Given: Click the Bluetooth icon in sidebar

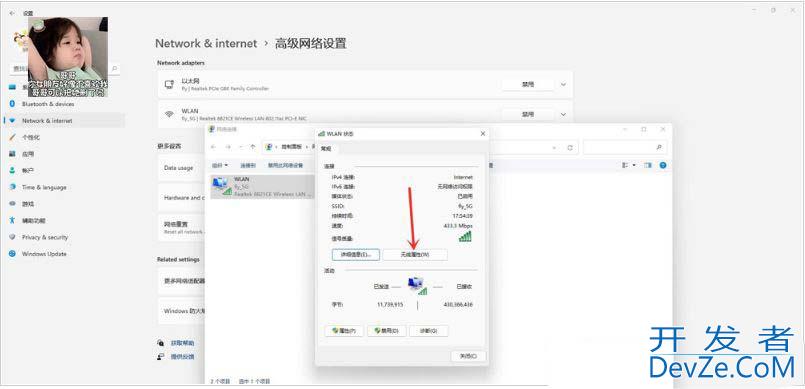Looking at the screenshot, I should tap(12, 104).
